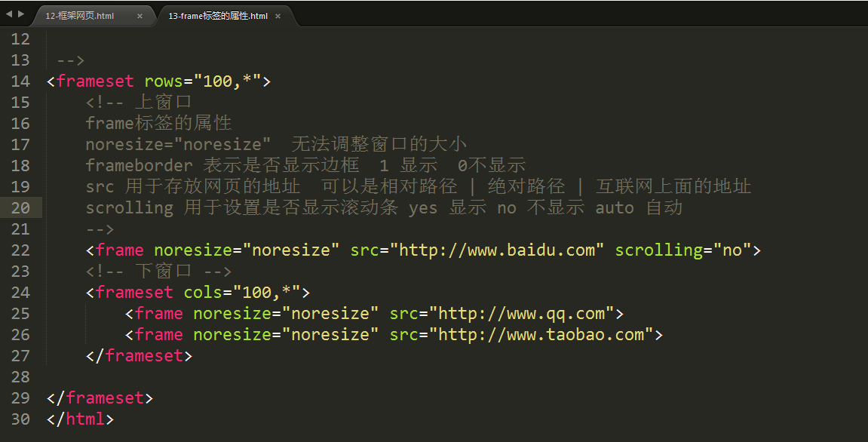This screenshot has width=868, height=442.
Task: Click the right tab-scroll arrow
Action: [21, 14]
